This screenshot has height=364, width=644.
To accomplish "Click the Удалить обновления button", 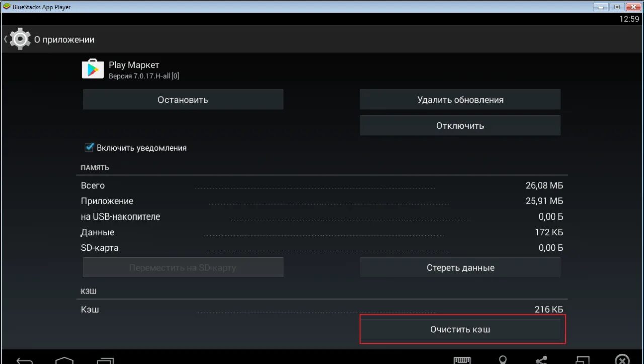I will click(x=460, y=100).
